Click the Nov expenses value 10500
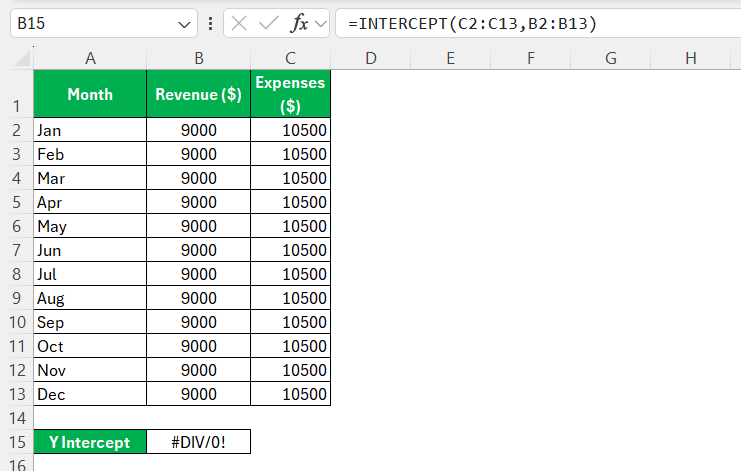 click(x=290, y=370)
